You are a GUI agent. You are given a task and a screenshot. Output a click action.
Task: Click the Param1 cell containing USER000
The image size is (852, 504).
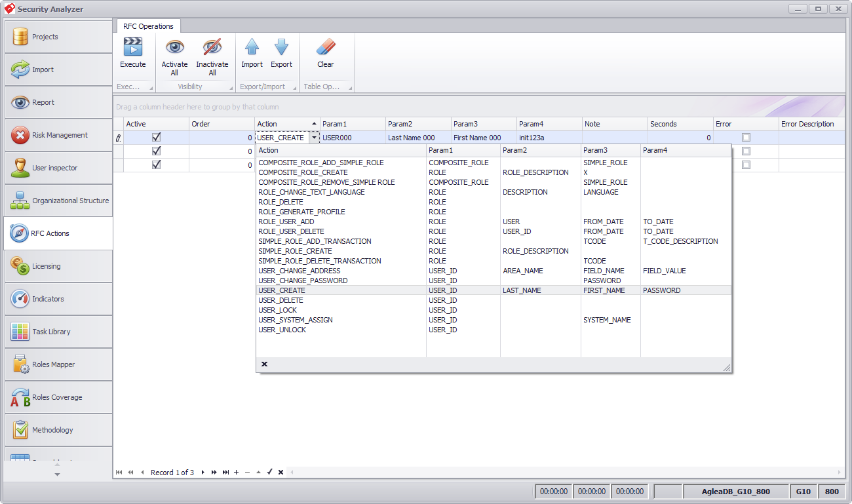353,138
